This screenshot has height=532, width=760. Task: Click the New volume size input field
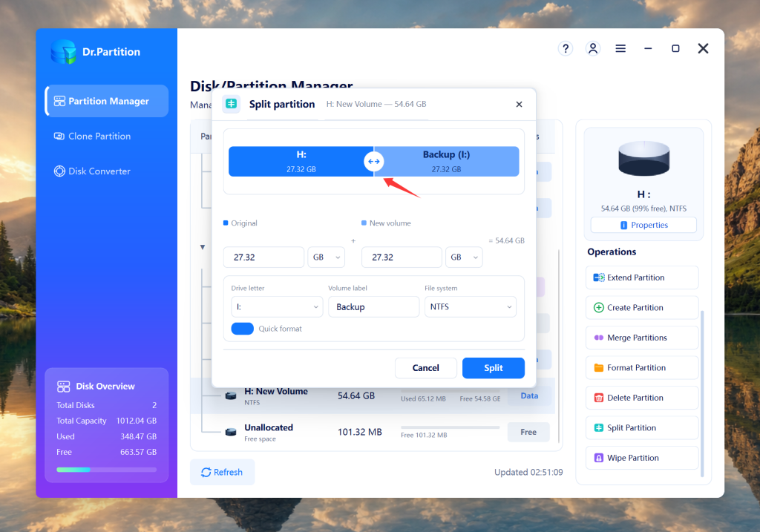point(402,257)
